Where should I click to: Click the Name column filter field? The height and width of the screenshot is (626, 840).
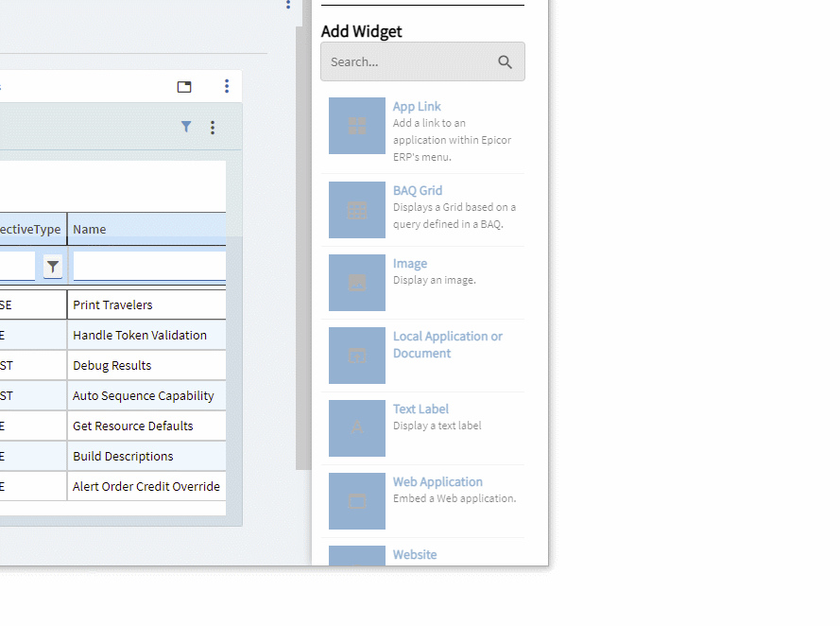pyautogui.click(x=149, y=267)
